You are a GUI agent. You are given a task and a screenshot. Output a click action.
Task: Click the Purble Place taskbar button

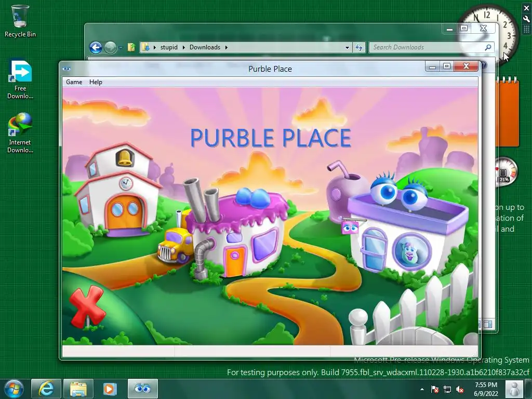tap(142, 389)
